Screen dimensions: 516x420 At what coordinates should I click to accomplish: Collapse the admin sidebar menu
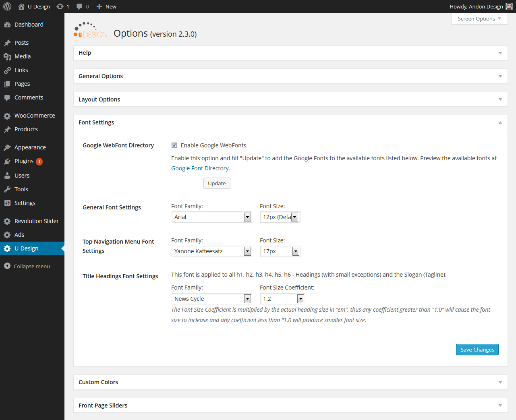pos(29,266)
